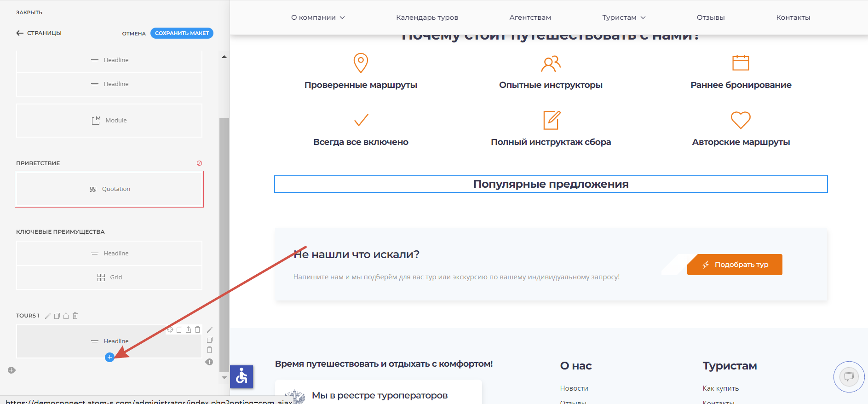Open the chat bubble widget

[849, 377]
